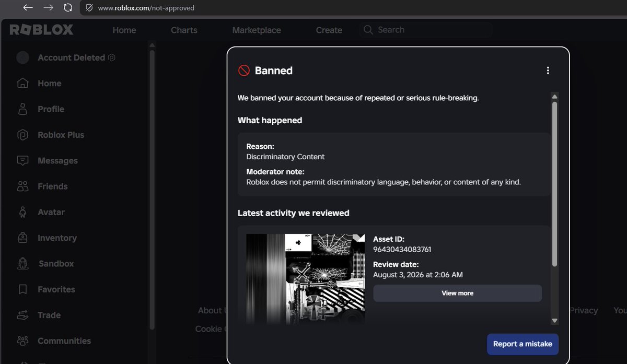The height and width of the screenshot is (364, 627).
Task: Open the three-dot menu in Banned dialog
Action: pos(548,71)
